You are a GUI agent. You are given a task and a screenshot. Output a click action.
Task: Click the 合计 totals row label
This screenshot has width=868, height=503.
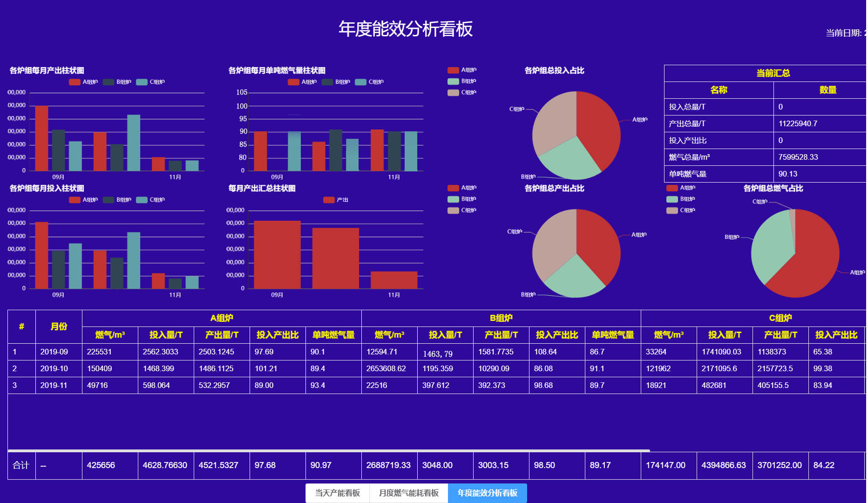click(21, 465)
